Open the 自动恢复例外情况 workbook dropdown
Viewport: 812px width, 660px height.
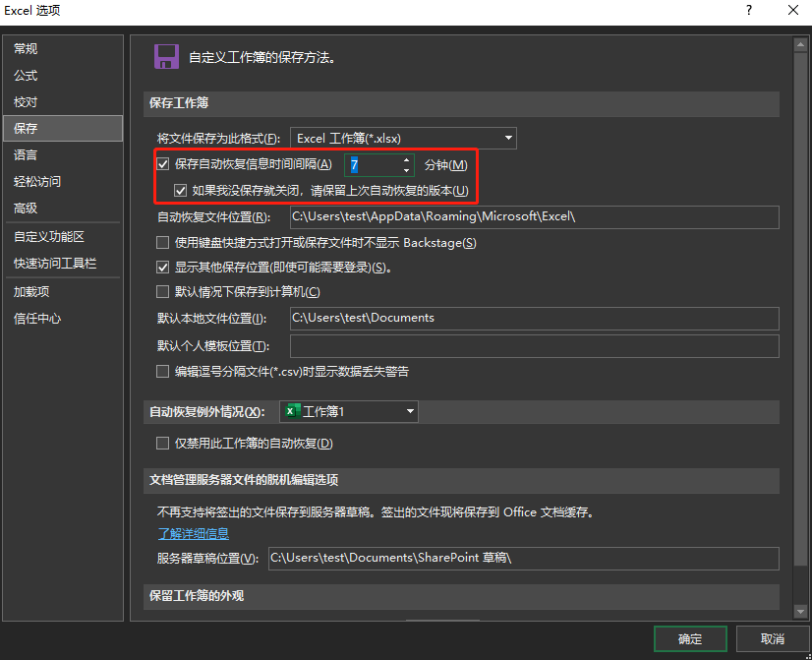tap(349, 411)
